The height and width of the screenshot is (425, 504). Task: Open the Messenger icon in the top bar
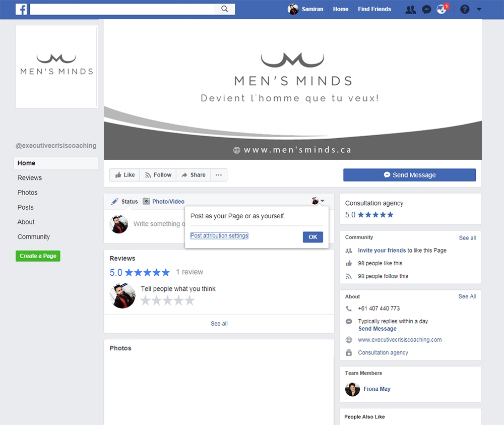(x=427, y=9)
